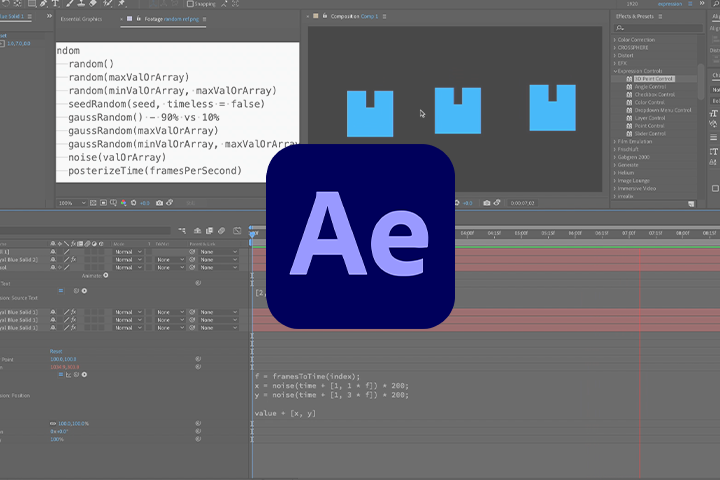Expand the Color Correction category
Screen dimensions: 720x480
[615, 40]
